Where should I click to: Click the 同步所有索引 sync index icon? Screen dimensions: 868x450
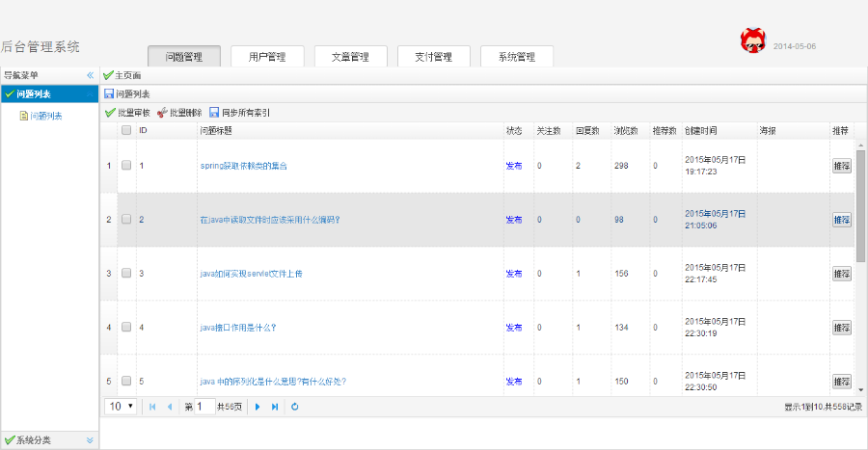[214, 113]
